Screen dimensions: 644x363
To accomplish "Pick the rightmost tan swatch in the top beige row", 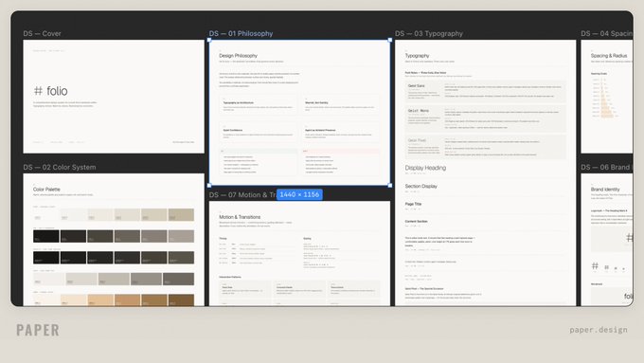I will 181,214.
